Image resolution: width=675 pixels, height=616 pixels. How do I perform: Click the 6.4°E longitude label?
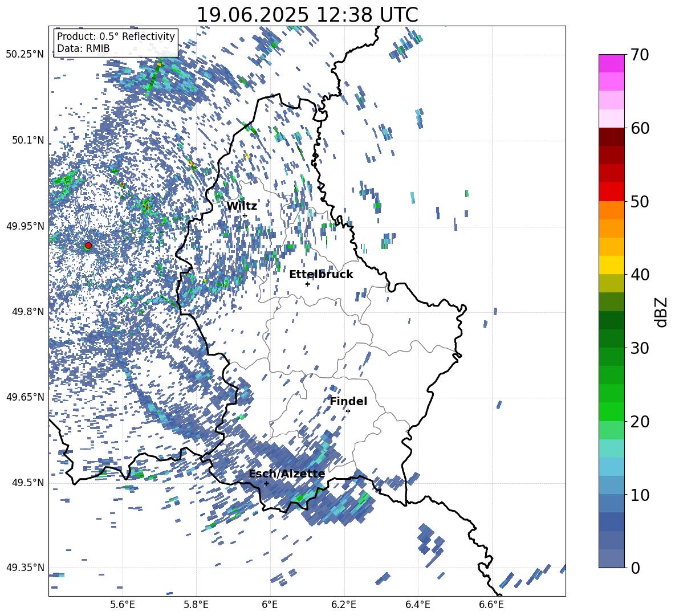click(x=418, y=605)
